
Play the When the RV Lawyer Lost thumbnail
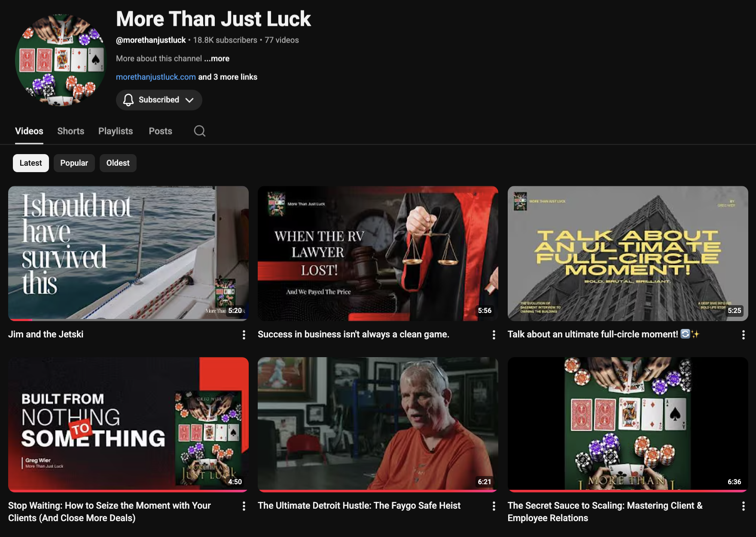click(x=378, y=253)
